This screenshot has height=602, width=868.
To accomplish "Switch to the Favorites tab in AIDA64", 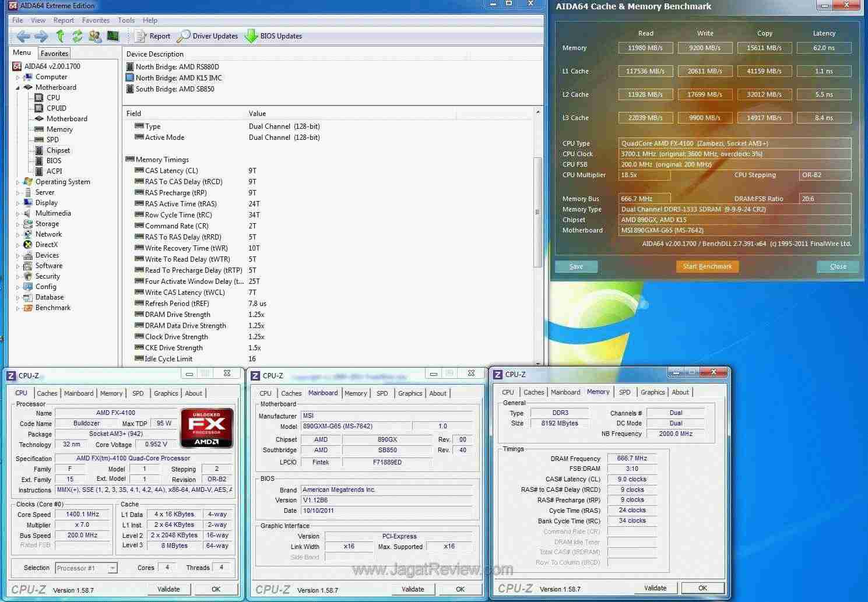I will [x=54, y=54].
